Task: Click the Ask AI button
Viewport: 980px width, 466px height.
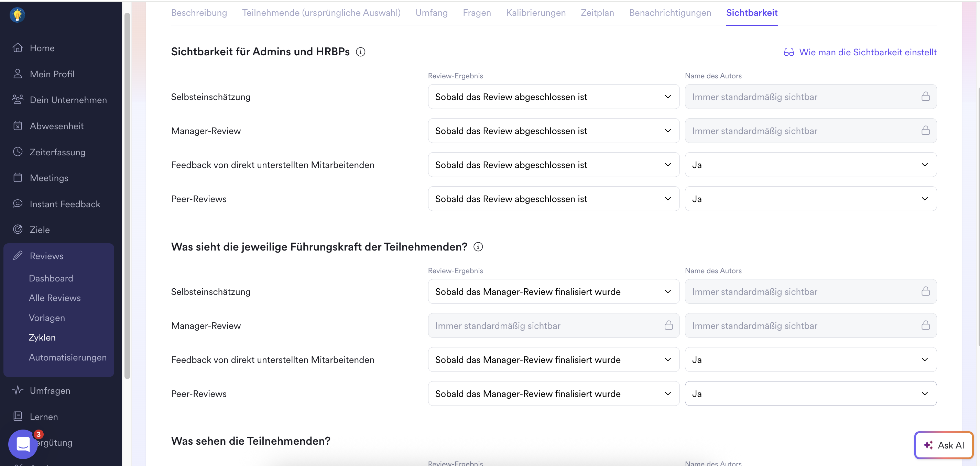Action: (944, 445)
